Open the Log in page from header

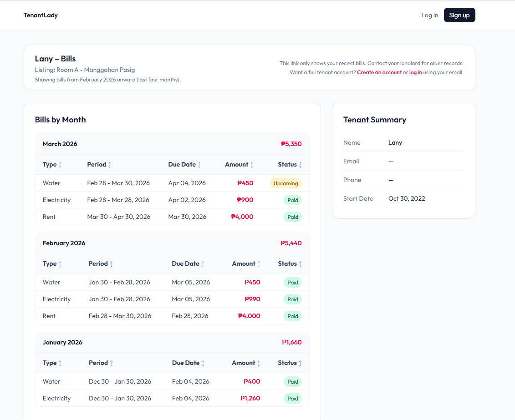pos(429,15)
